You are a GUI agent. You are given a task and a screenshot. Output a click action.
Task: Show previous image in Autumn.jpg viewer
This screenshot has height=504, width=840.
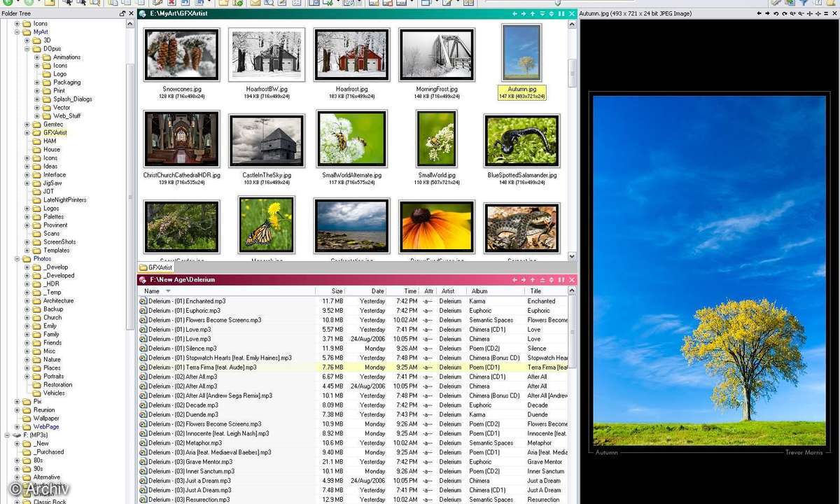coord(759,13)
